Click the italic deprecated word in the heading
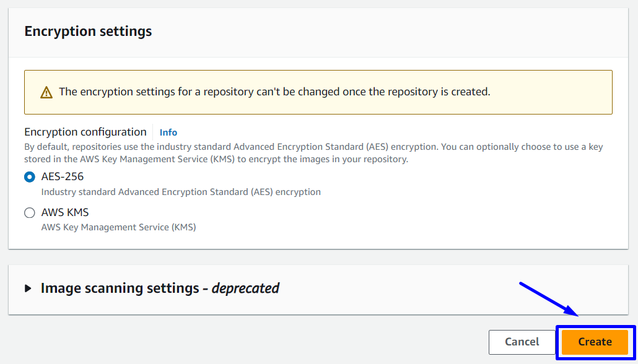The width and height of the screenshot is (638, 364). (245, 288)
